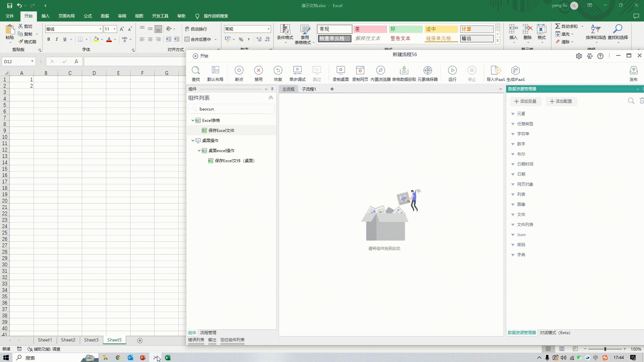
Task: Open the 错误列表 panel link
Action: click(x=196, y=340)
